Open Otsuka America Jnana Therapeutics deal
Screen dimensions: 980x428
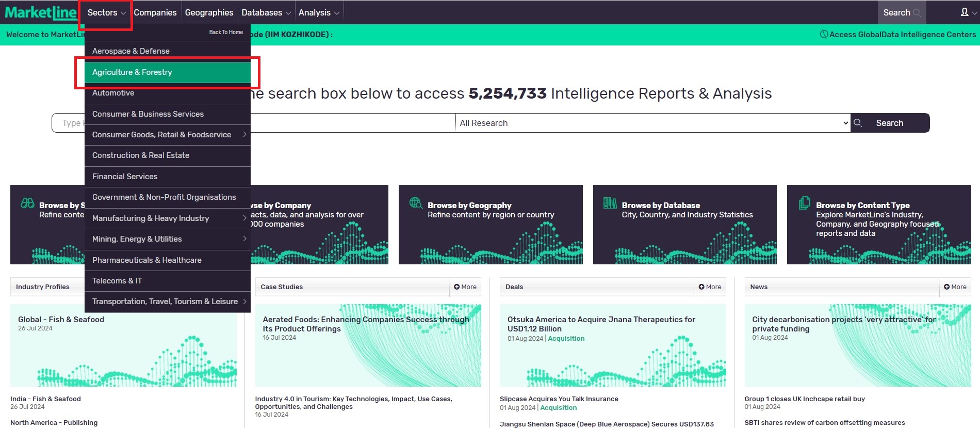tap(601, 324)
